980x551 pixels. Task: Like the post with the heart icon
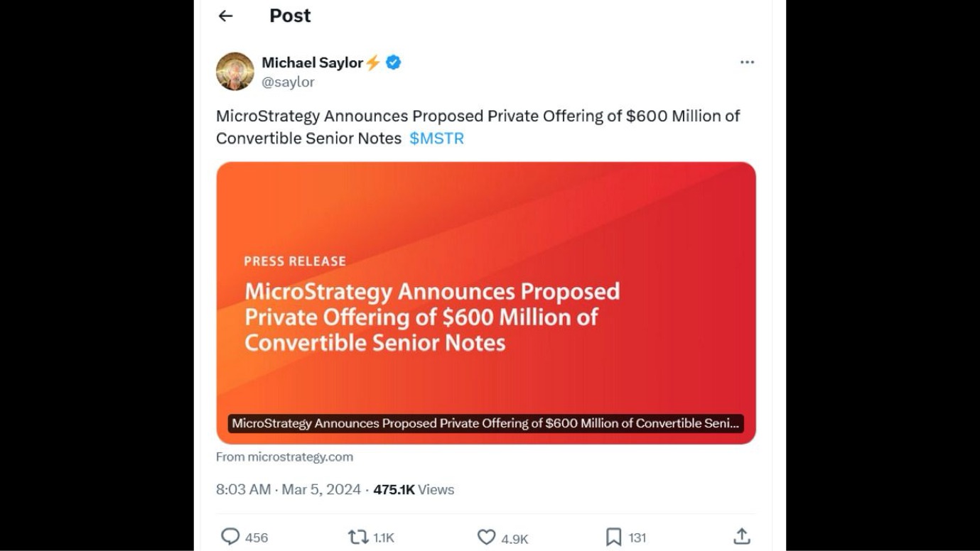[486, 537]
